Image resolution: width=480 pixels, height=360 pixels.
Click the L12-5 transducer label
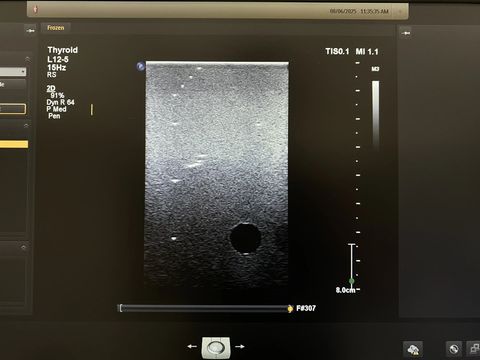pos(58,59)
